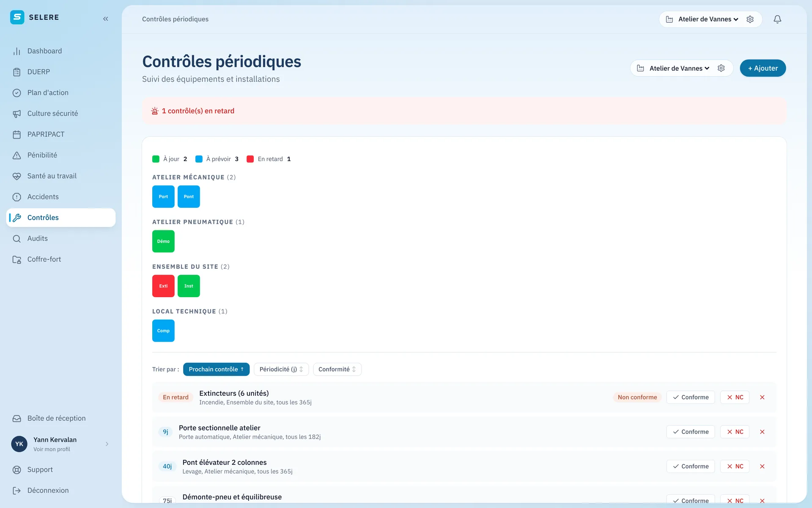The height and width of the screenshot is (508, 812).
Task: Open Culture sécurité page
Action: tap(61, 113)
